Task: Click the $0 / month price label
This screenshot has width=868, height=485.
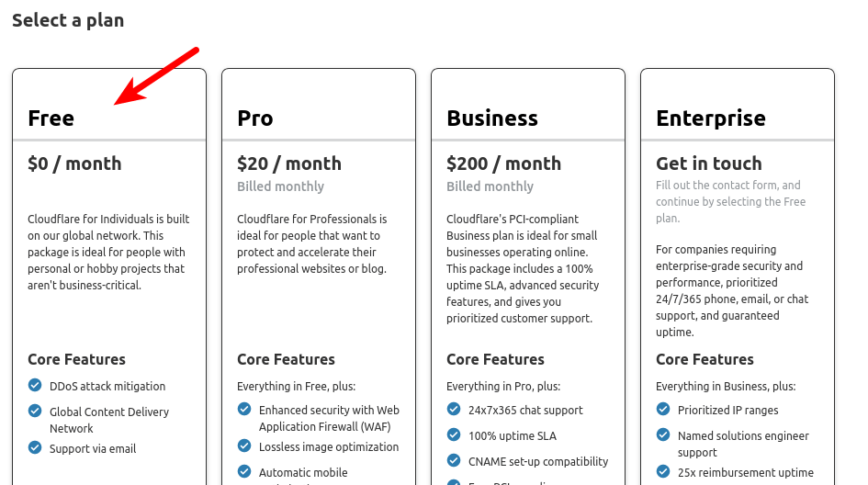Action: click(74, 164)
